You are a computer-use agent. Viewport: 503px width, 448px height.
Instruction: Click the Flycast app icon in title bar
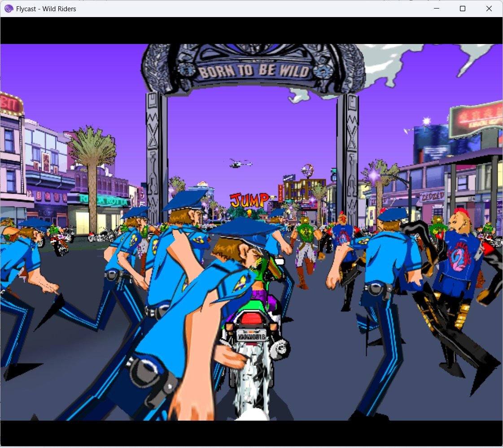pyautogui.click(x=9, y=9)
